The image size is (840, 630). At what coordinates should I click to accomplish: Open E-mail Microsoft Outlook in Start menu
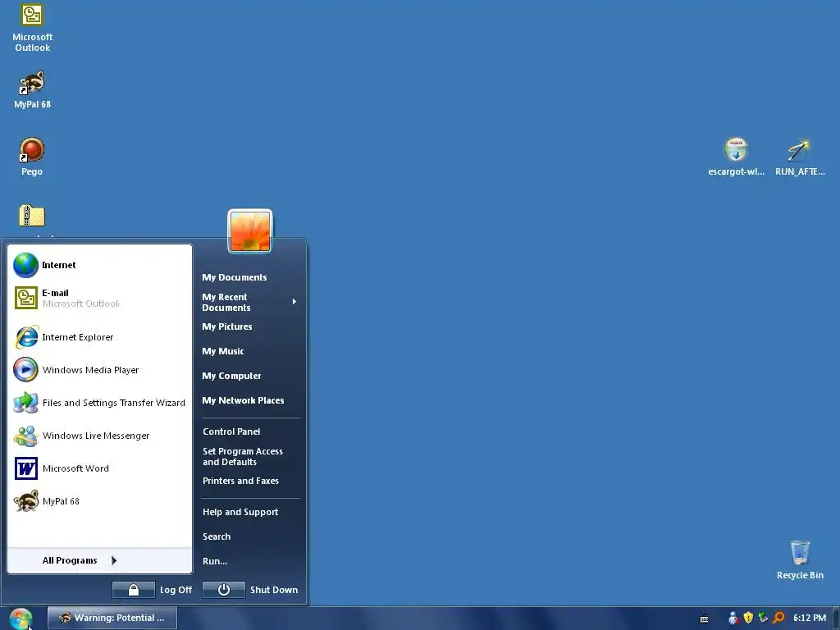[99, 298]
